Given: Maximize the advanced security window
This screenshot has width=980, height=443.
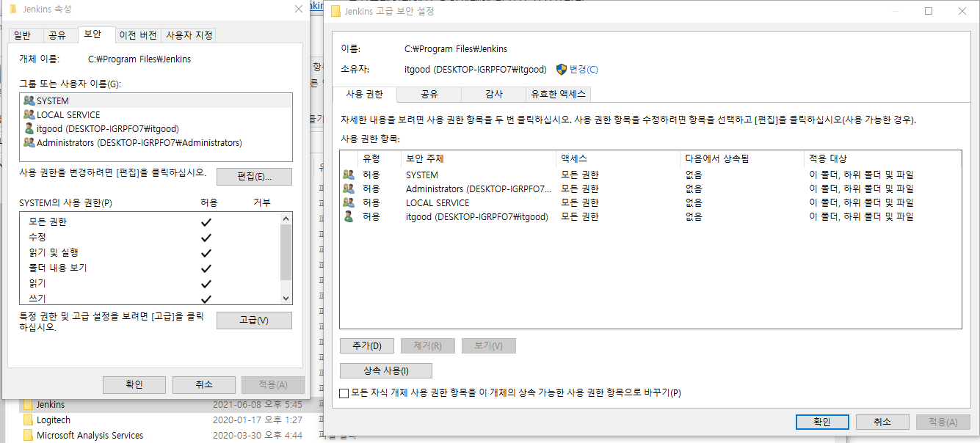Looking at the screenshot, I should pyautogui.click(x=929, y=11).
